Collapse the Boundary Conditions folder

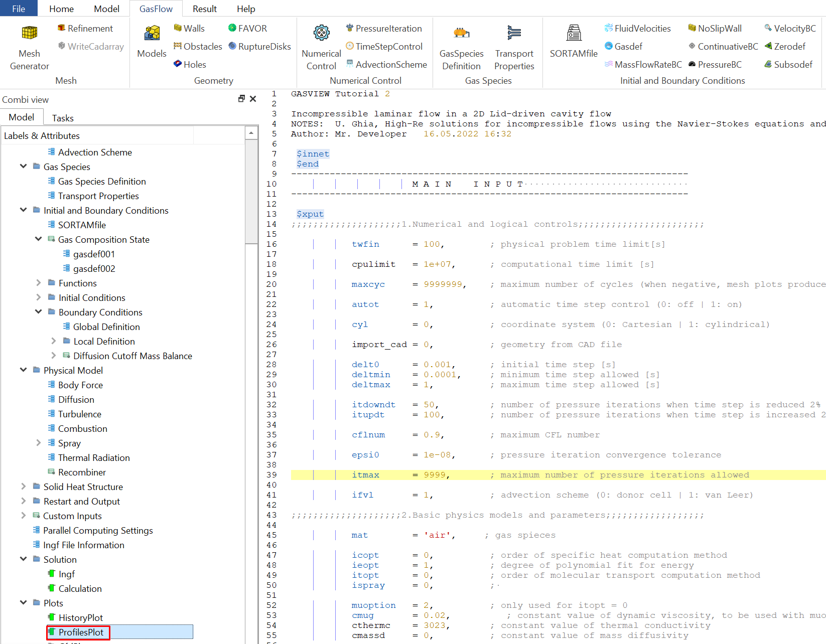pos(38,312)
